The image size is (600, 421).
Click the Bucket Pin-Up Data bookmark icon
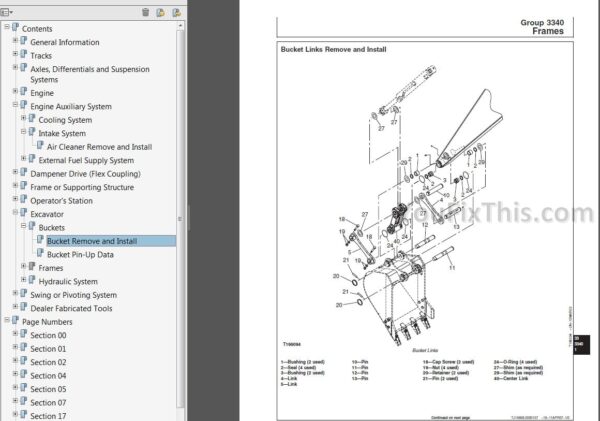tap(40, 254)
